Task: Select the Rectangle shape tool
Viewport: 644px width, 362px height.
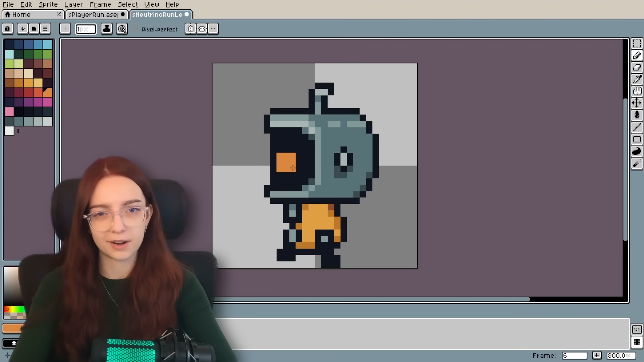Action: click(x=637, y=139)
